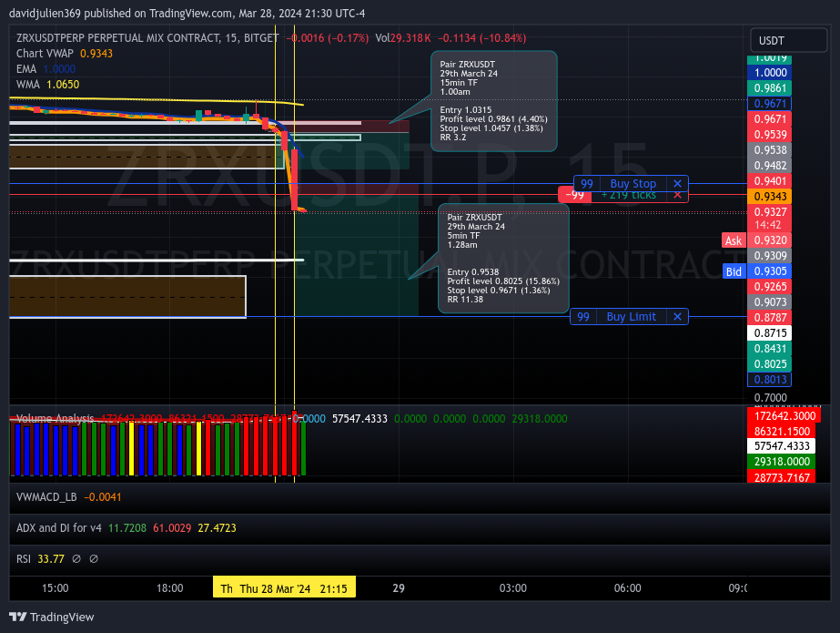Click the 18:00 time axis label

(x=170, y=588)
